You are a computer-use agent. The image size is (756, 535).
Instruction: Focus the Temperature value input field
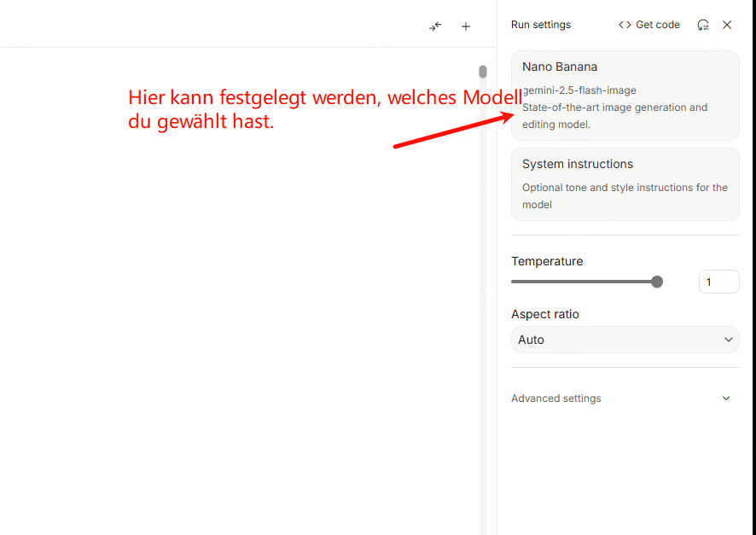click(x=718, y=282)
